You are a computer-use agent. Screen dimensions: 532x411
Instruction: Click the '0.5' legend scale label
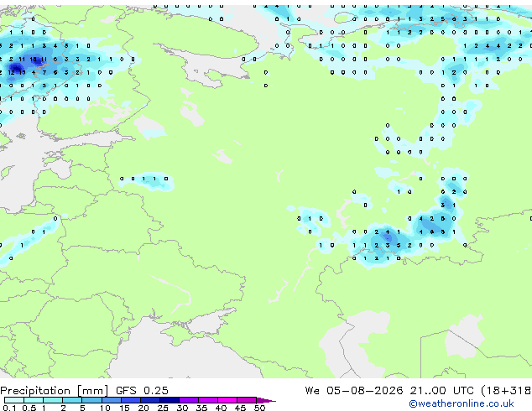point(29,408)
